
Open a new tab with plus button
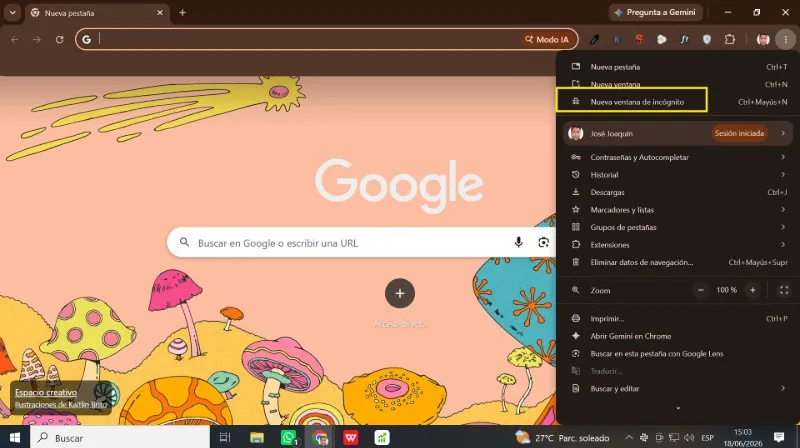[182, 13]
